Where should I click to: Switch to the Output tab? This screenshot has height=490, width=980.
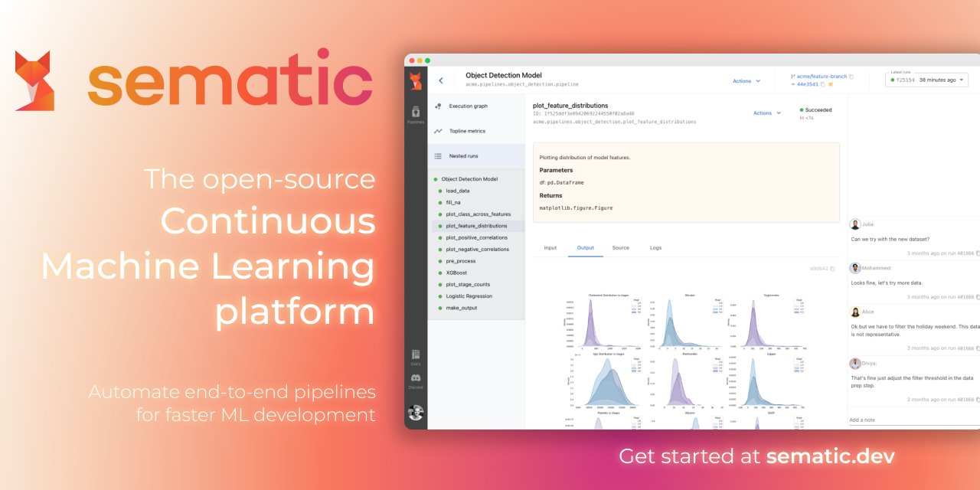coord(586,248)
